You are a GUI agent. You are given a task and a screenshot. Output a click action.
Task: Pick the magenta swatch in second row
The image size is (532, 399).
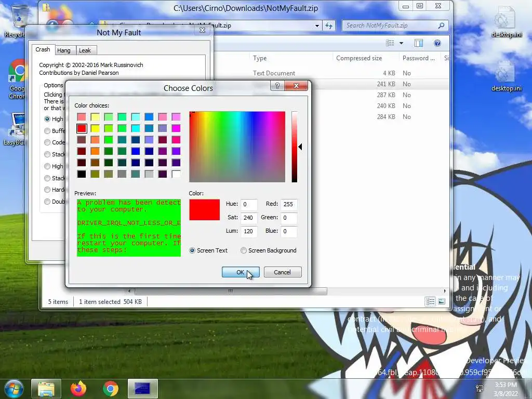coord(176,128)
